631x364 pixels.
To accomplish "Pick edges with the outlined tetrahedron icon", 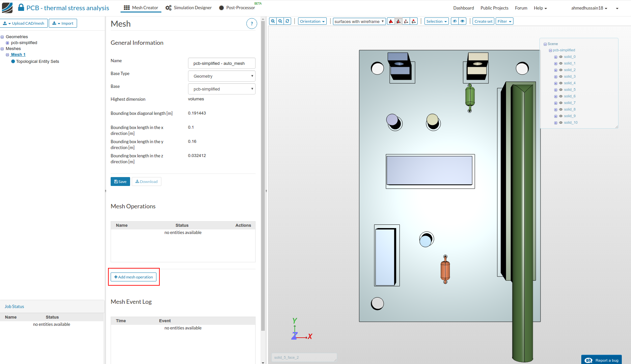I will (406, 21).
